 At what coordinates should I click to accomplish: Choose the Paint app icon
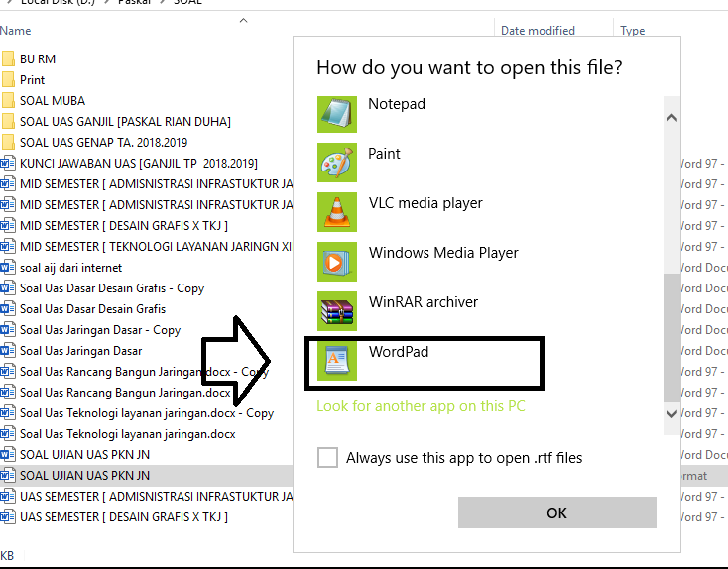tap(337, 163)
